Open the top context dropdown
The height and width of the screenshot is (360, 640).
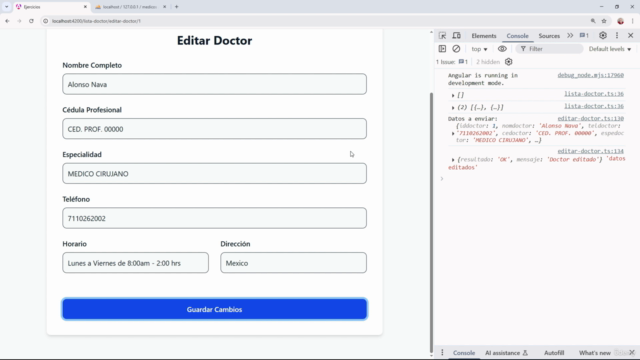479,49
